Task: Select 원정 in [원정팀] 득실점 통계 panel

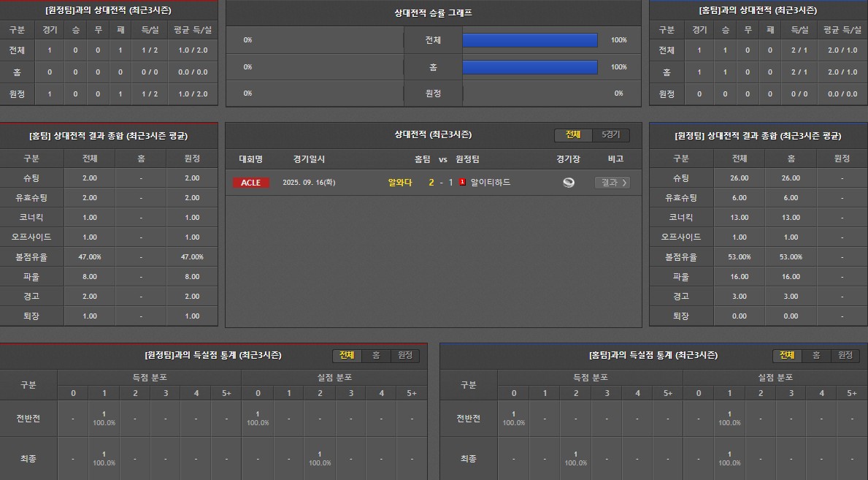Action: pos(404,355)
